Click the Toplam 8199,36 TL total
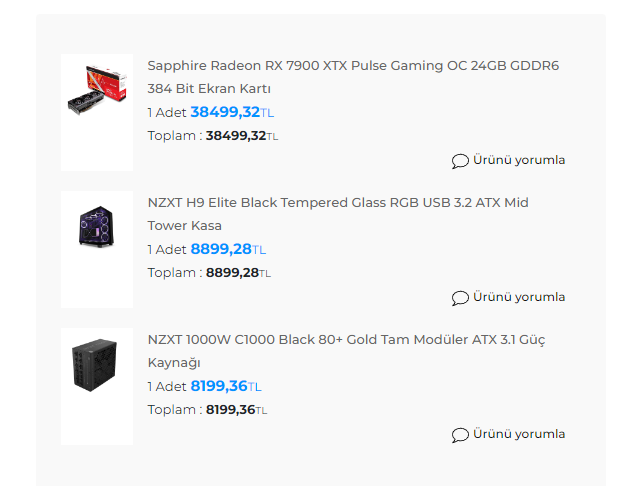Image resolution: width=629 pixels, height=486 pixels. point(235,410)
